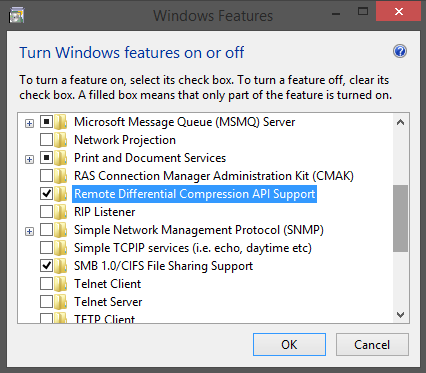
Task: Click folder icon beside Telnet Server
Action: pos(61,302)
